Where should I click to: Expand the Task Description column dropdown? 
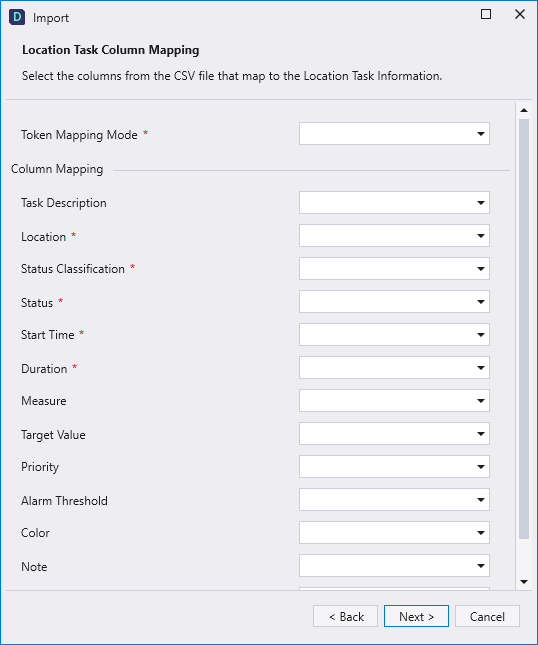(x=394, y=202)
